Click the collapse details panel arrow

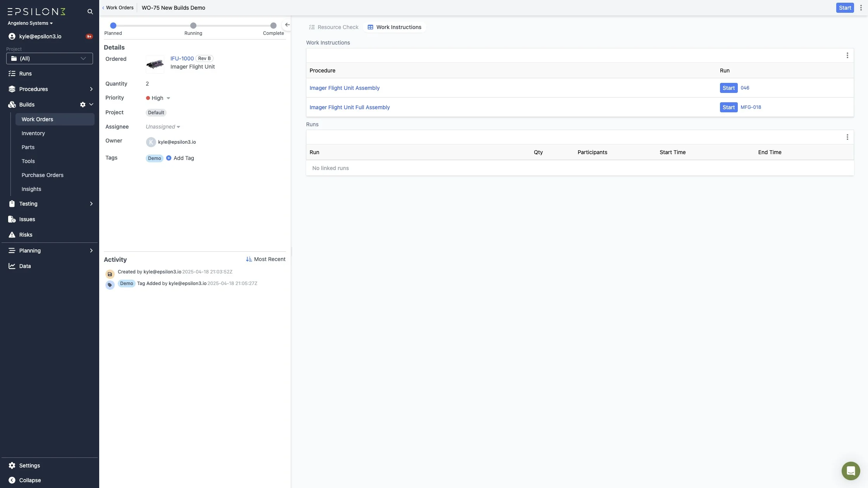tap(287, 25)
